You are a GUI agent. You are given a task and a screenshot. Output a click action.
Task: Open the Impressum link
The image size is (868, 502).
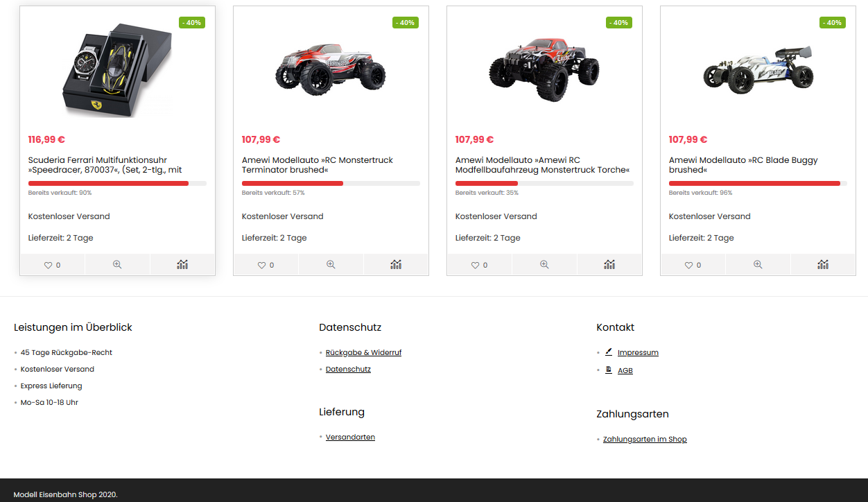(638, 352)
